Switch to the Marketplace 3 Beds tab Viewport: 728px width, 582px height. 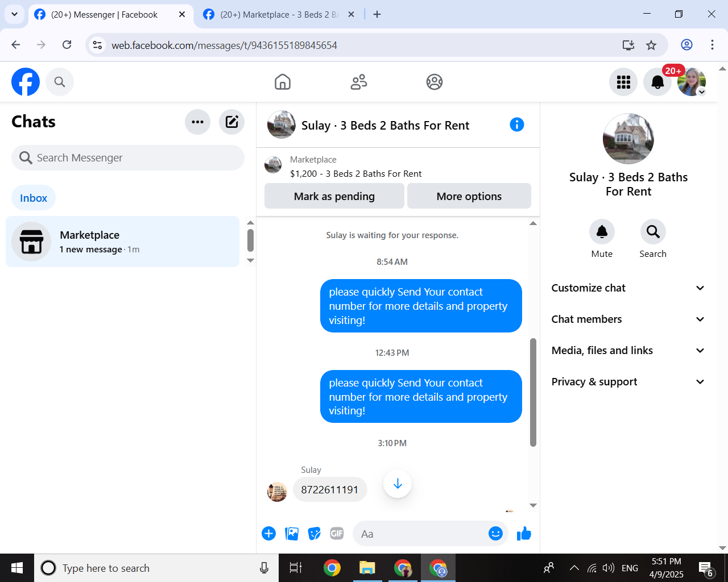279,15
